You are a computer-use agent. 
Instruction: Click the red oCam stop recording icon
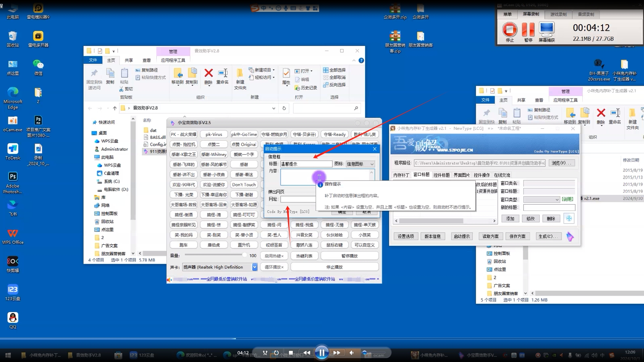pos(509,29)
